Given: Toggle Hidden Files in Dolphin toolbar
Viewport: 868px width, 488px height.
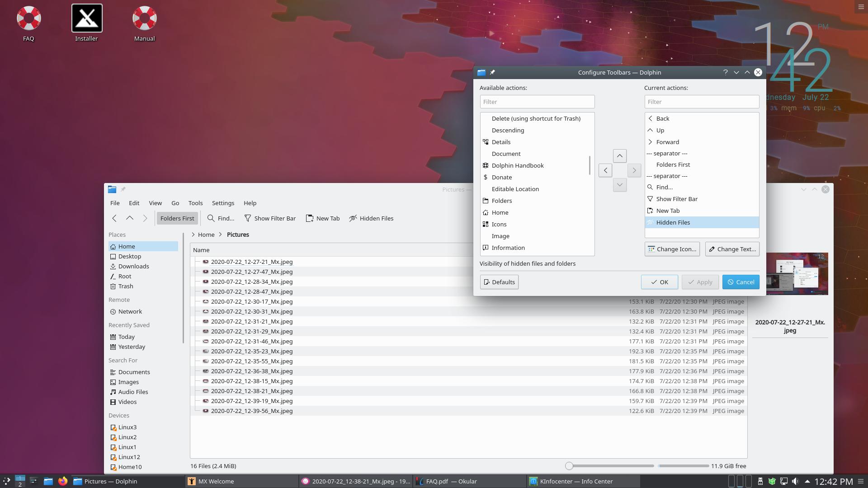Looking at the screenshot, I should coord(371,218).
